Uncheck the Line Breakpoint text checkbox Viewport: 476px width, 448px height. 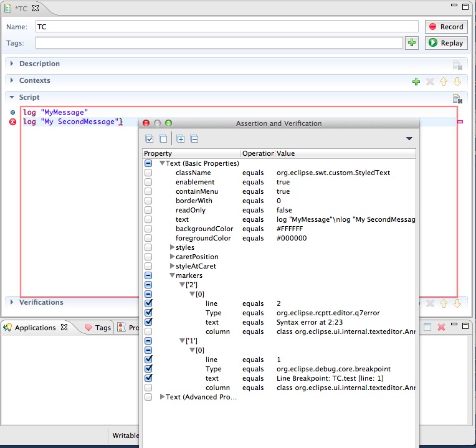click(x=148, y=378)
